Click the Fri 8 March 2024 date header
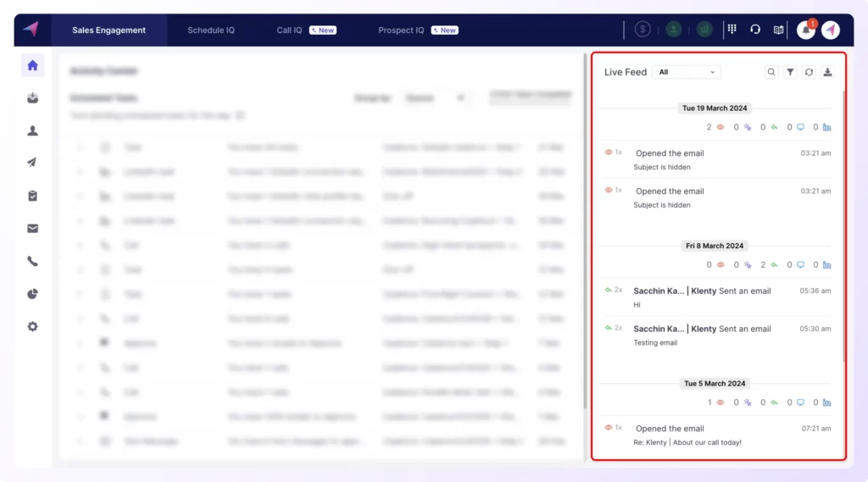 pyautogui.click(x=714, y=246)
